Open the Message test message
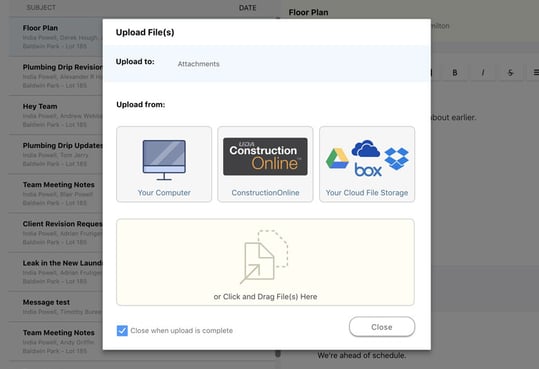 point(56,307)
